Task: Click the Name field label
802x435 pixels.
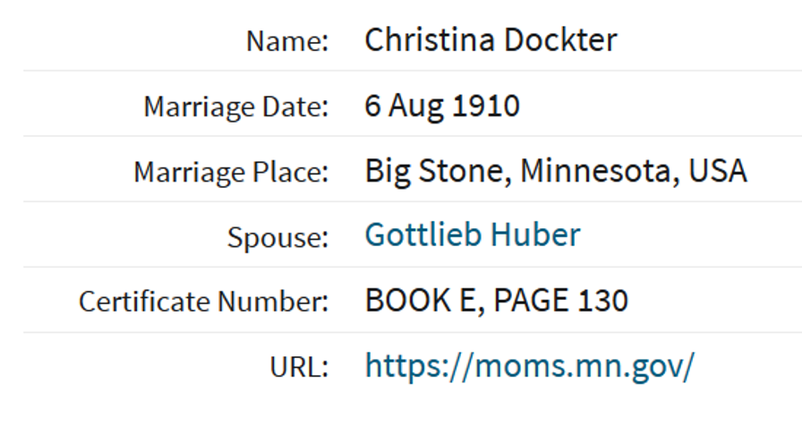Action: 287,41
